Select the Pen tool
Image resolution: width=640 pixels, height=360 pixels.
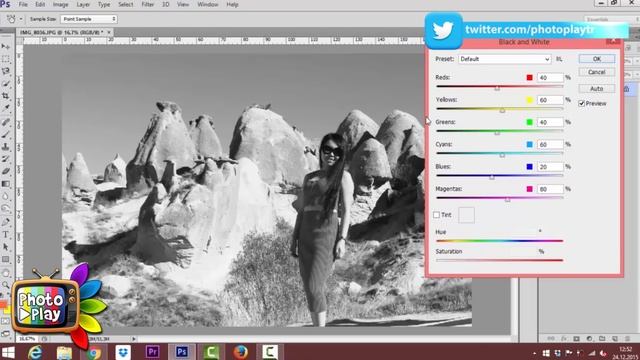pos(6,222)
